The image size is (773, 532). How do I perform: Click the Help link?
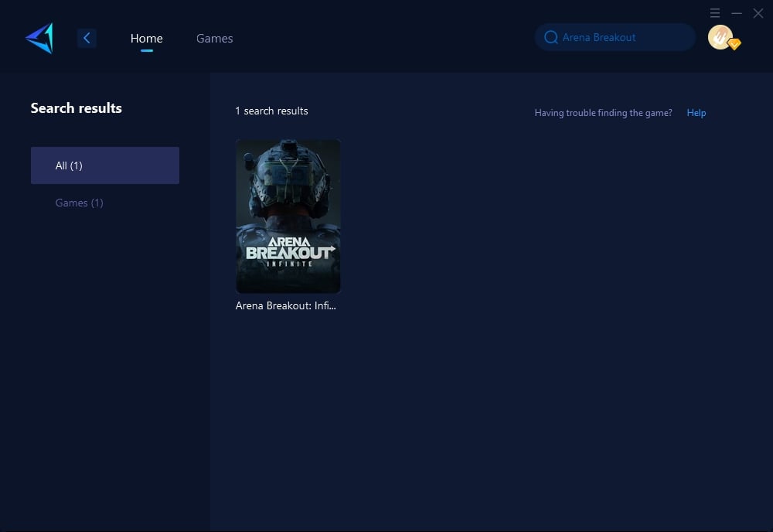(x=696, y=113)
